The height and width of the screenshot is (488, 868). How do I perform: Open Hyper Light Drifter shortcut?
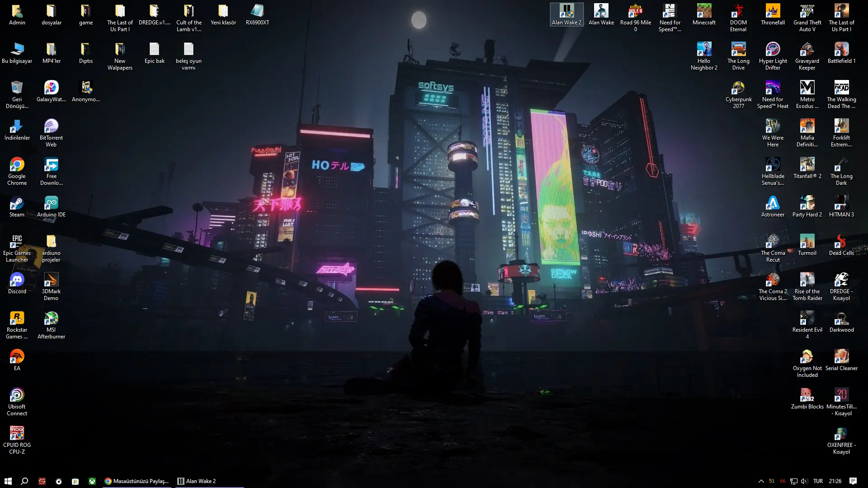(x=773, y=56)
